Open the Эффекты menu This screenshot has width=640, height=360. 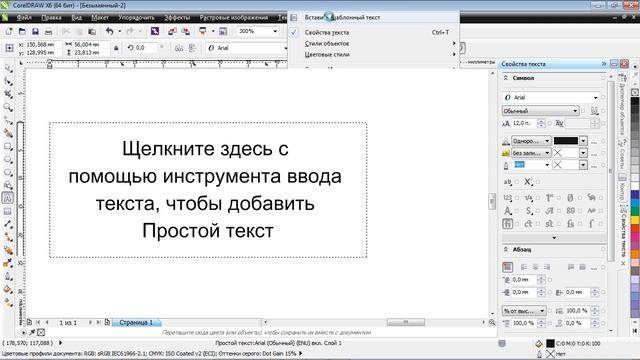177,18
